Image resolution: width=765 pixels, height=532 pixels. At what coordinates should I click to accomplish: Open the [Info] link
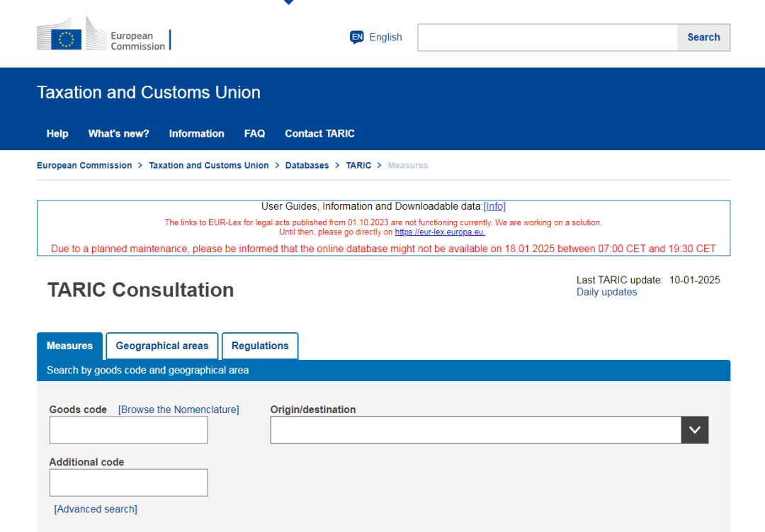494,206
